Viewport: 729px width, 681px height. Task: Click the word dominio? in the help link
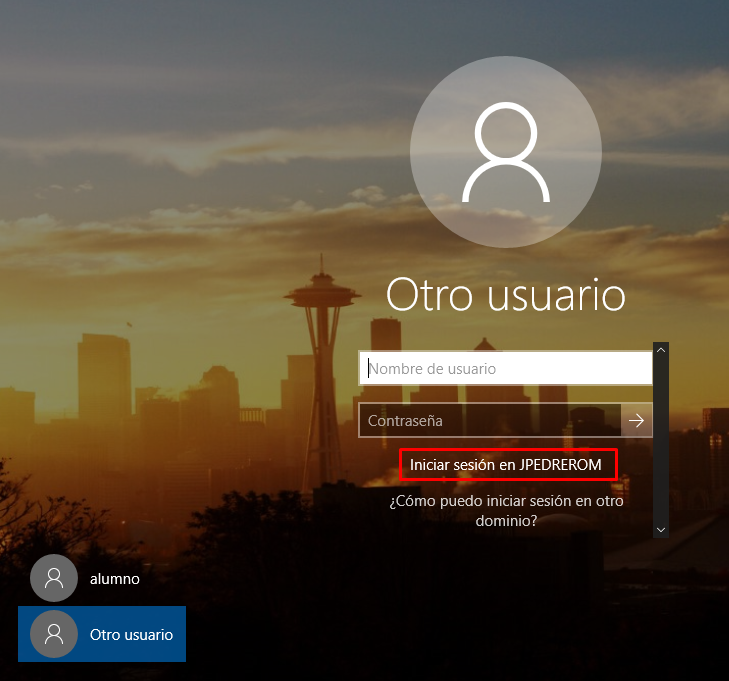click(506, 521)
